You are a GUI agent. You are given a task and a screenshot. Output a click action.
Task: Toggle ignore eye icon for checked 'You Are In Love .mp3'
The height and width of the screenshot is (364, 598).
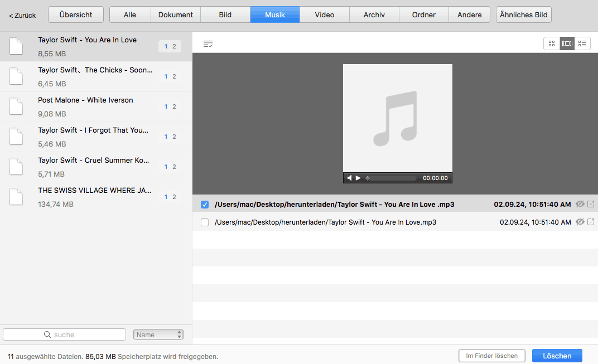(580, 204)
